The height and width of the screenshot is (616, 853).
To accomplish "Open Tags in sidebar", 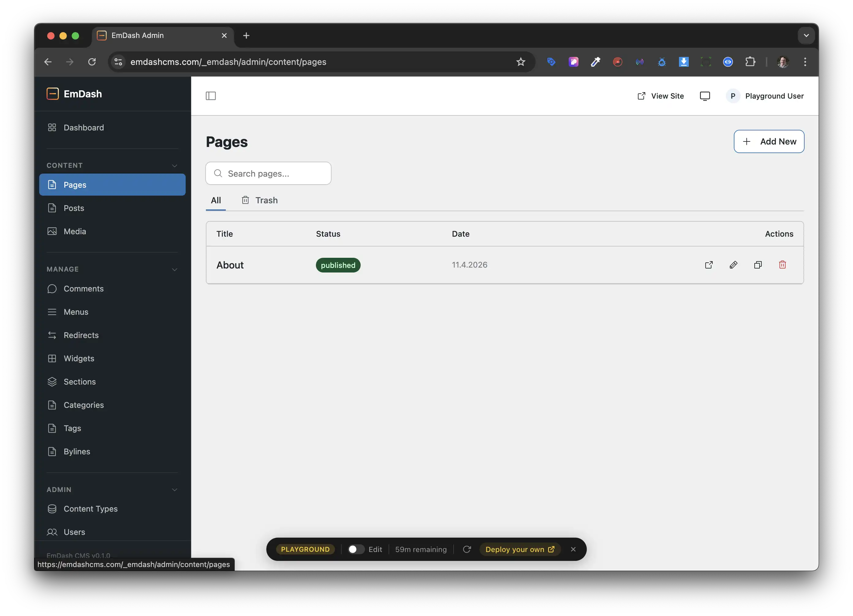I will point(112,428).
